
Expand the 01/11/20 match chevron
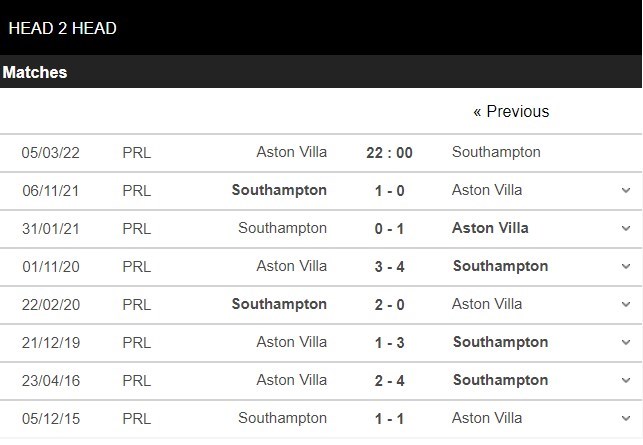[626, 266]
